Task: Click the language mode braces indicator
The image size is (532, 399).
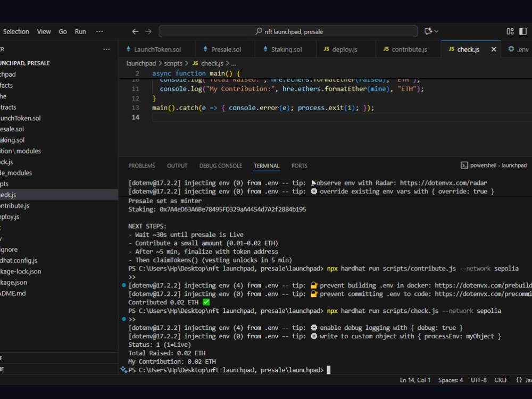Action: click(x=519, y=380)
